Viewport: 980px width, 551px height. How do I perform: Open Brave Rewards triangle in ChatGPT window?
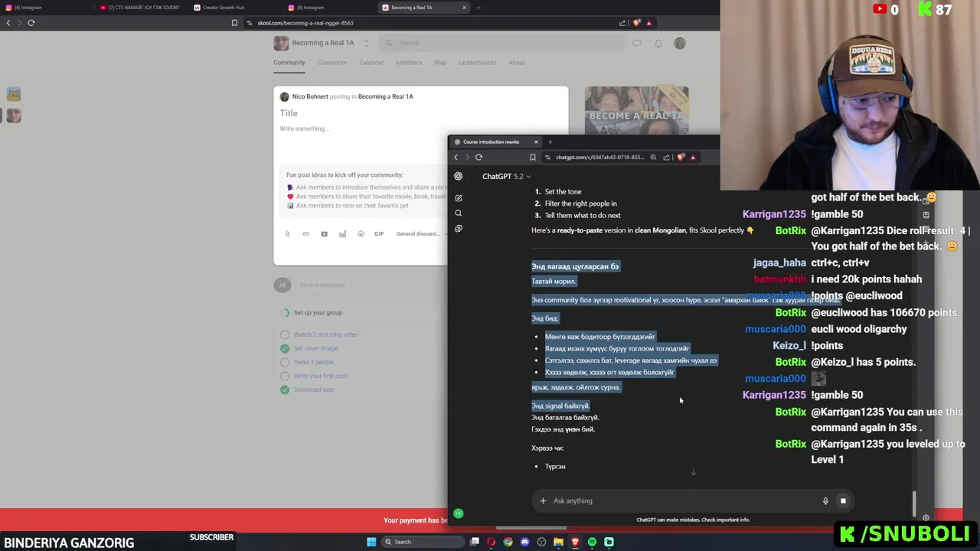click(693, 158)
